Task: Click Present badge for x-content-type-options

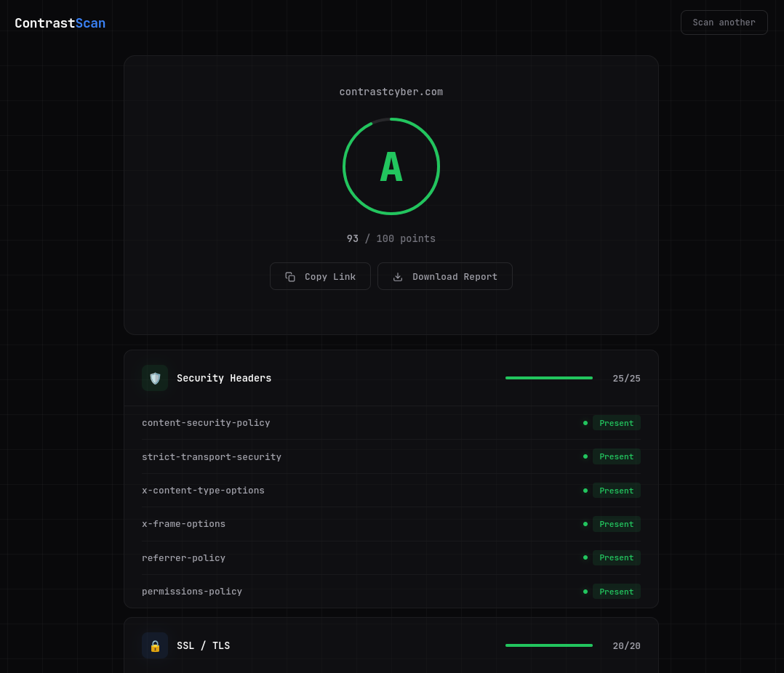Action: pyautogui.click(x=617, y=491)
